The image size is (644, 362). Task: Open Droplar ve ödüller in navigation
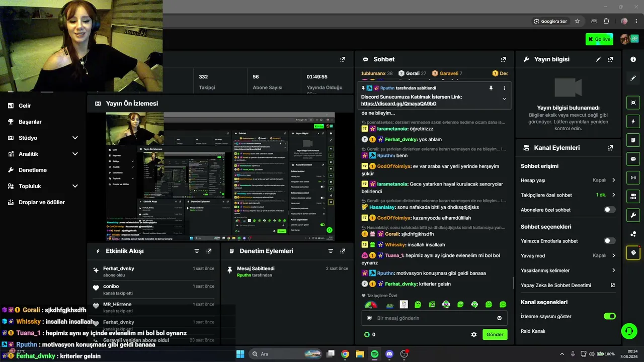click(42, 202)
